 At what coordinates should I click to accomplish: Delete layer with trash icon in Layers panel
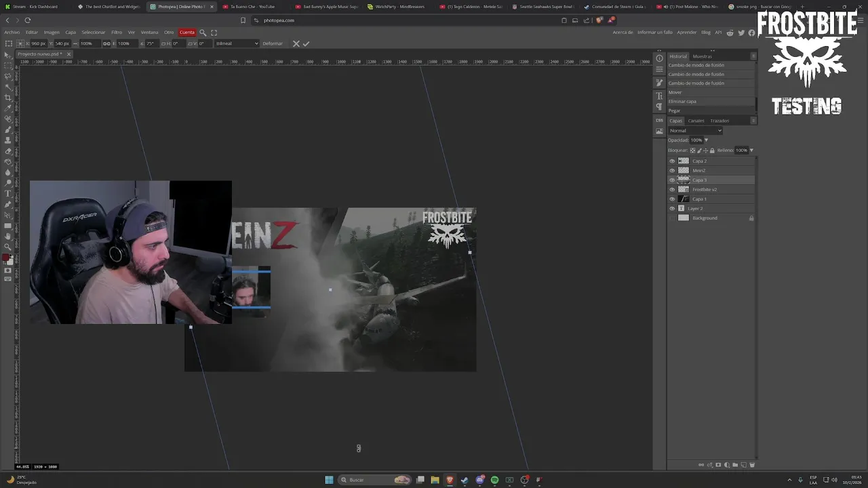pos(752,465)
